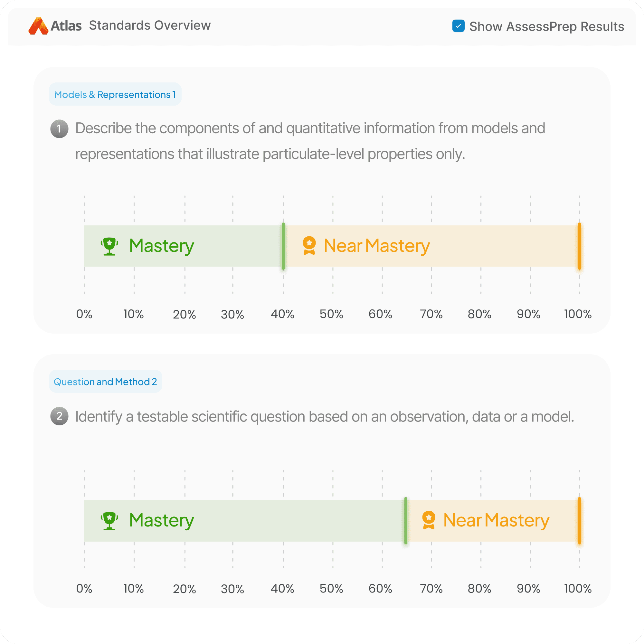The width and height of the screenshot is (644, 644).
Task: Expand the Models & Representations 1 badge
Action: (x=115, y=94)
